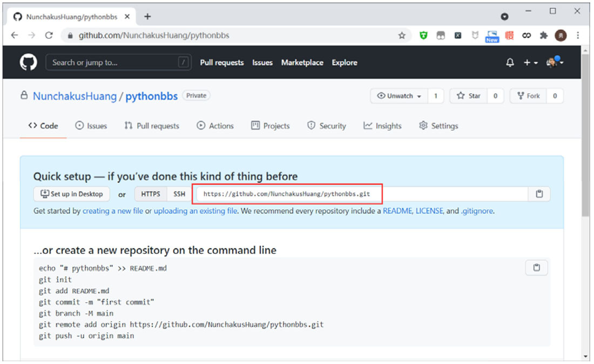Click the uploading an existing file link
594x364 pixels.
(195, 211)
